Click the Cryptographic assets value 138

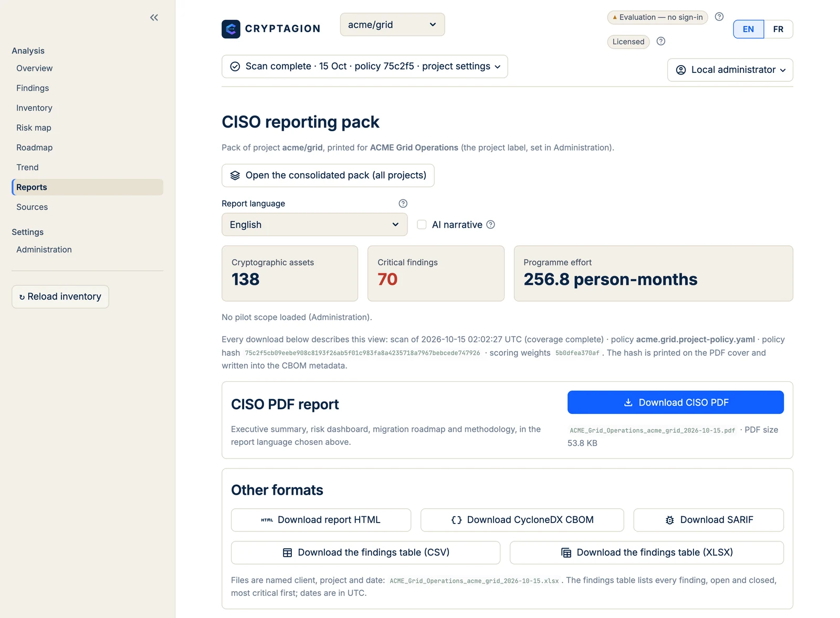coord(246,280)
